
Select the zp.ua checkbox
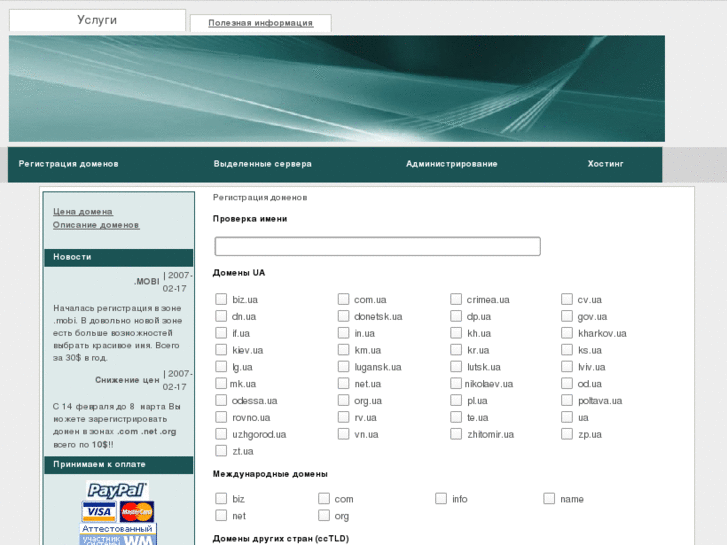(567, 434)
